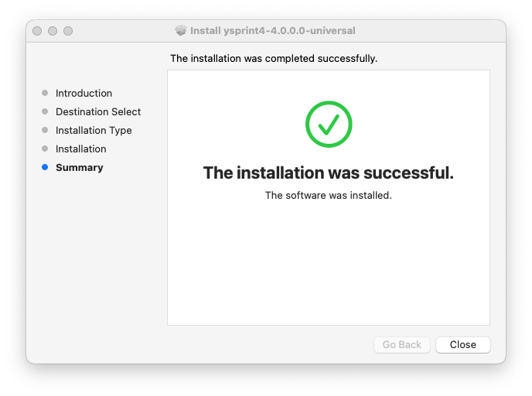
Task: Click the window's zoom dot
Action: [68, 31]
